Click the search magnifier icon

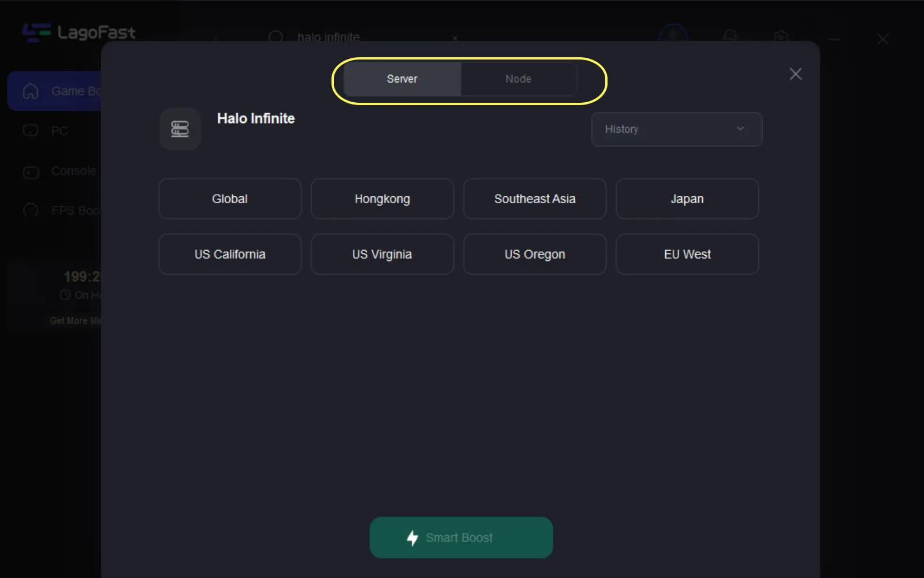point(276,37)
